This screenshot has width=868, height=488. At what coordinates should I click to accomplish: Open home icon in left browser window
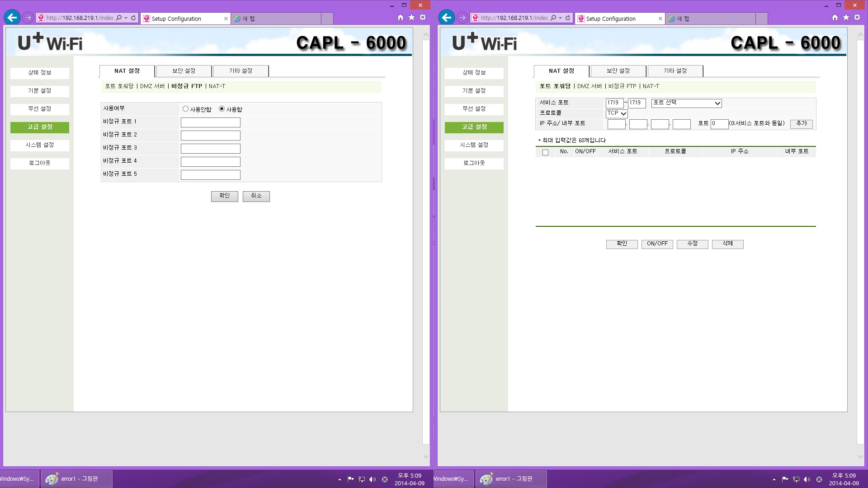click(401, 18)
